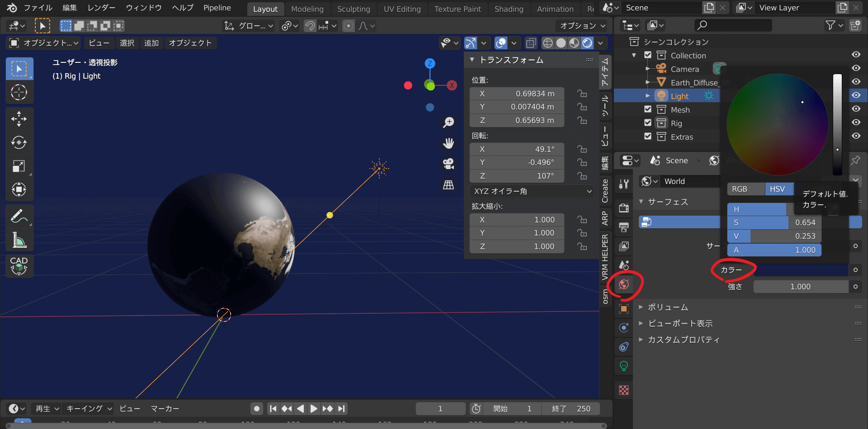Switch to the Modeling workspace tab
Viewport: 868px width, 429px height.
[307, 9]
